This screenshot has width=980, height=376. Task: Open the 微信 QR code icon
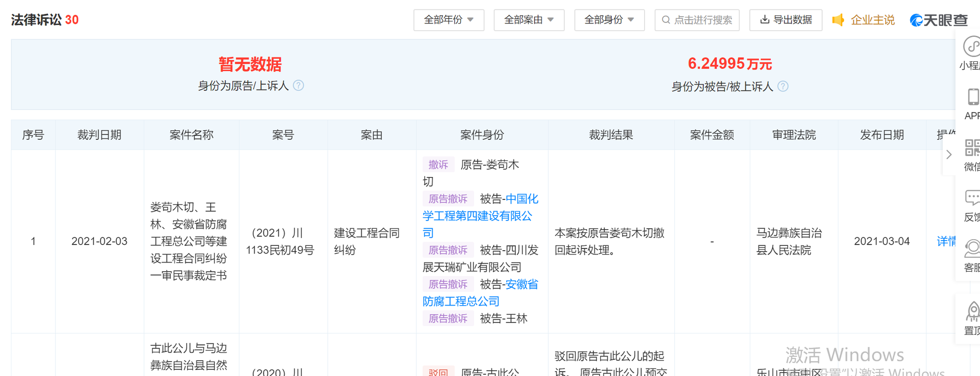click(x=972, y=148)
